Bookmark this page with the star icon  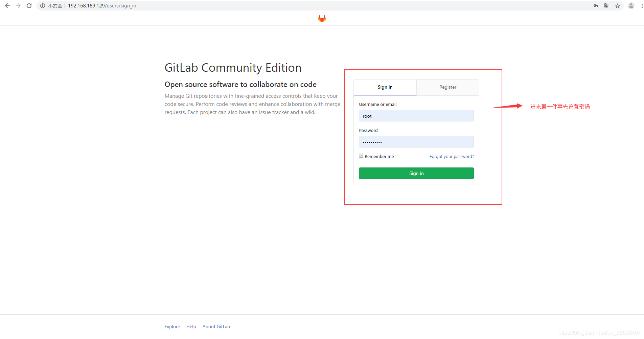[618, 6]
